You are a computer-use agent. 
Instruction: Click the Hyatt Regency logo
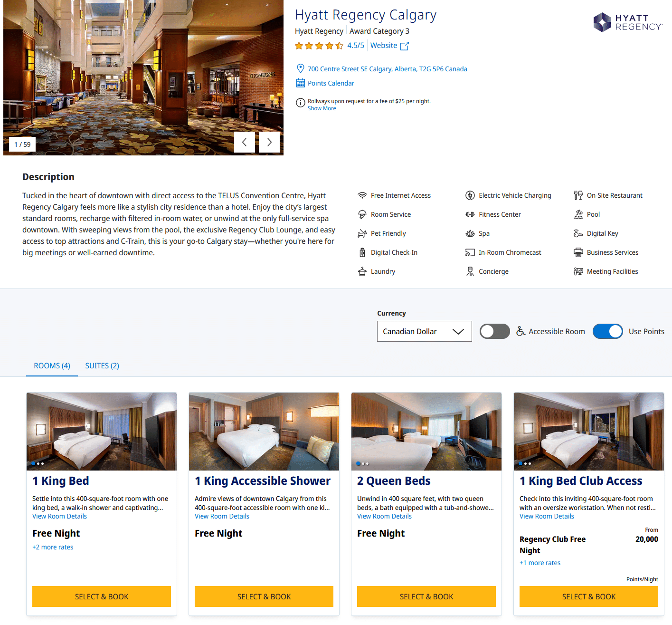pos(628,22)
